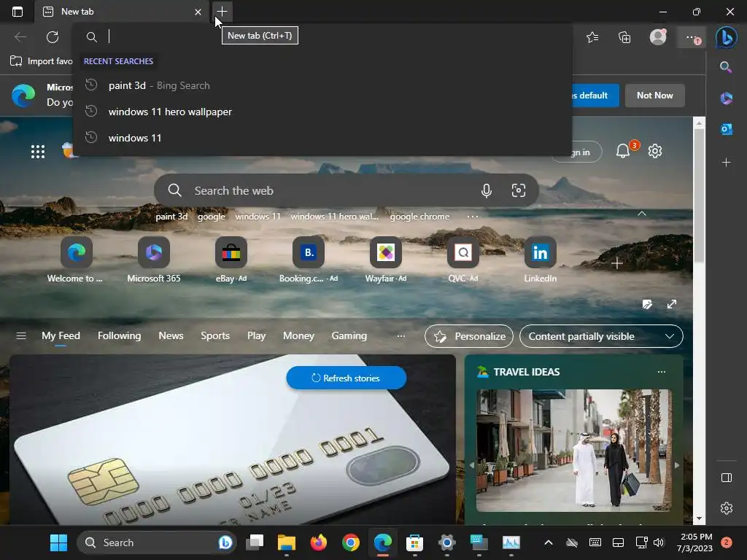Open feed hamburger menu
This screenshot has width=747, height=560.
click(x=21, y=335)
